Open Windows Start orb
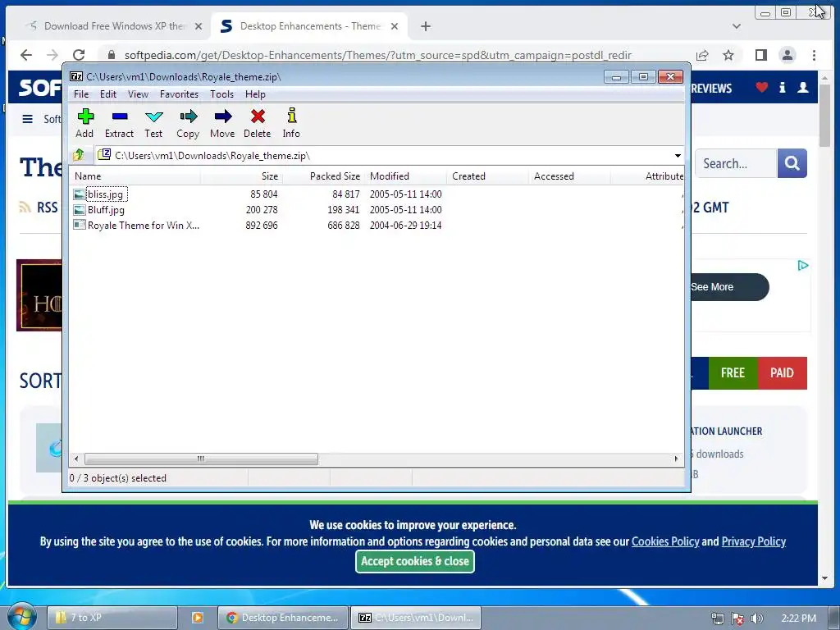The height and width of the screenshot is (630, 840). pyautogui.click(x=21, y=617)
